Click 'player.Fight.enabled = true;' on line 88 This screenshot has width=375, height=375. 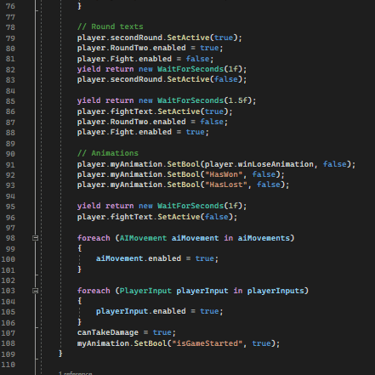[x=143, y=132]
